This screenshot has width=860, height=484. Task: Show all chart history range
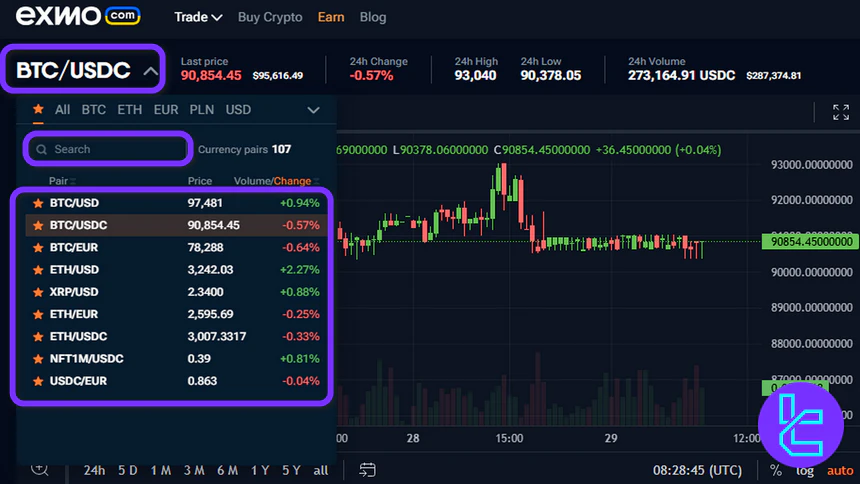[321, 470]
